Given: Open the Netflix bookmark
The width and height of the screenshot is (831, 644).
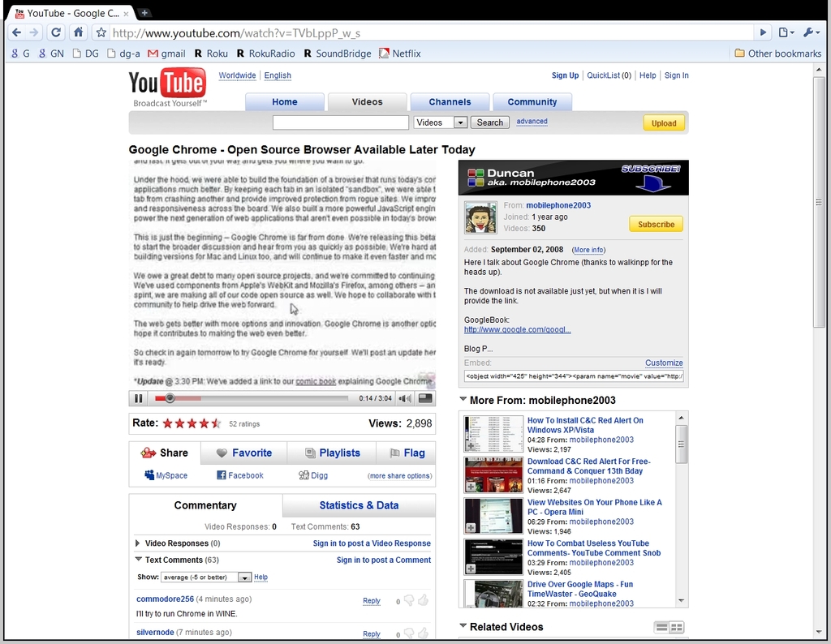Looking at the screenshot, I should (399, 54).
